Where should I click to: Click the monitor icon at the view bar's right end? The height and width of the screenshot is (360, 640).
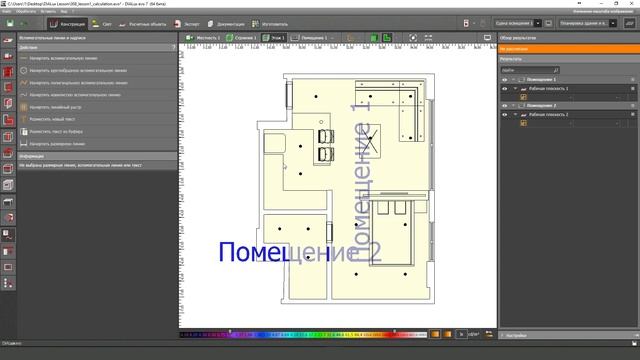(487, 38)
